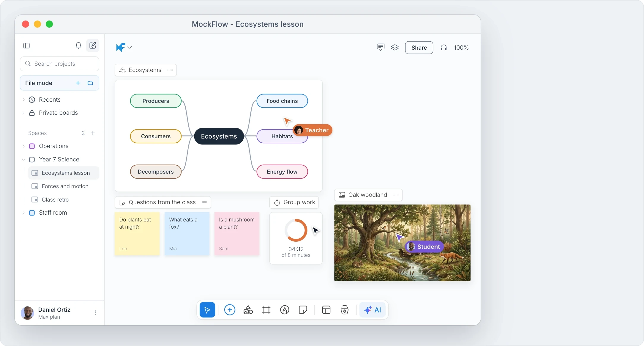Click the voting jar tool icon

coord(345,310)
